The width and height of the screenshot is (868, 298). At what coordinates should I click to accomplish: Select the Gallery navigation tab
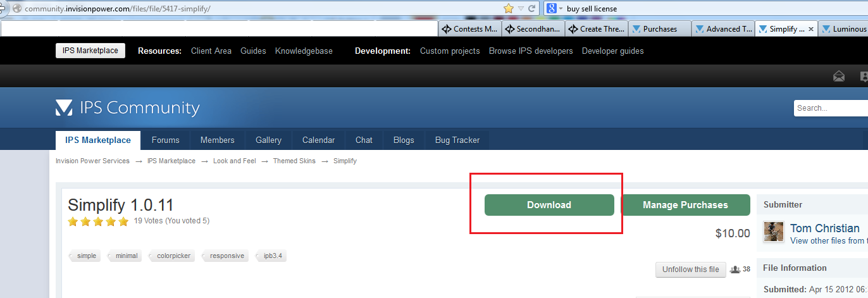pos(268,140)
